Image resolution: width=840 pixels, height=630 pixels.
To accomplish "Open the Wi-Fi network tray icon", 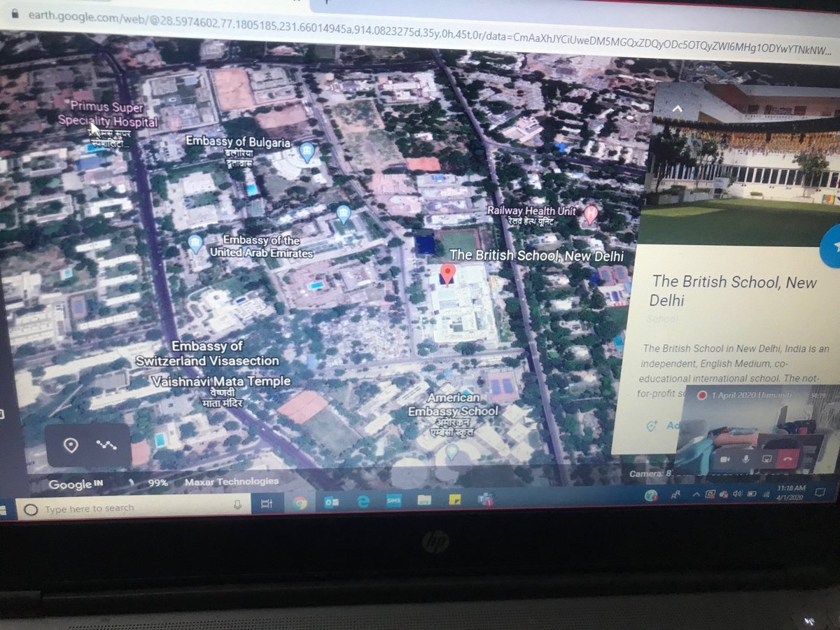I will point(766,494).
